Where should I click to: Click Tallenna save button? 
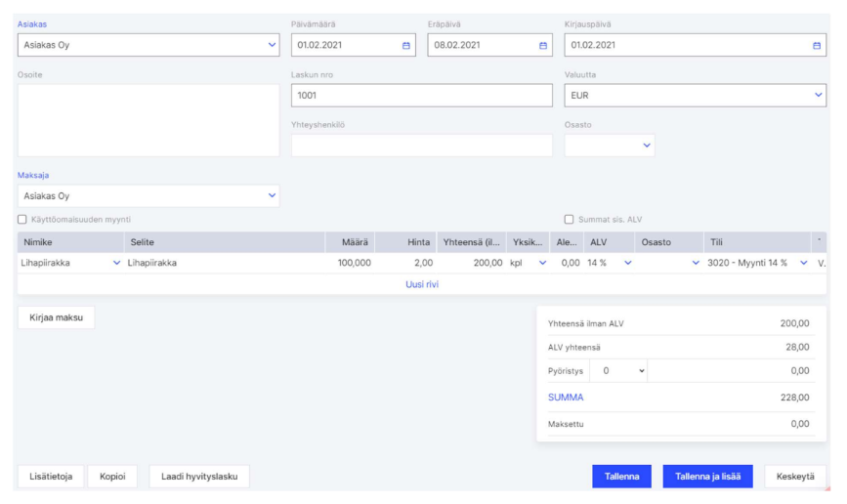coord(620,476)
